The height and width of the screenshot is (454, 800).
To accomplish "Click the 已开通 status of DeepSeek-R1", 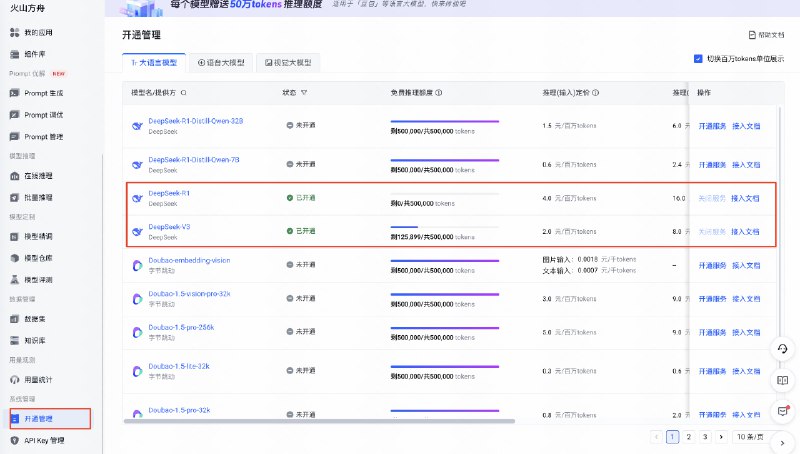I will click(301, 198).
